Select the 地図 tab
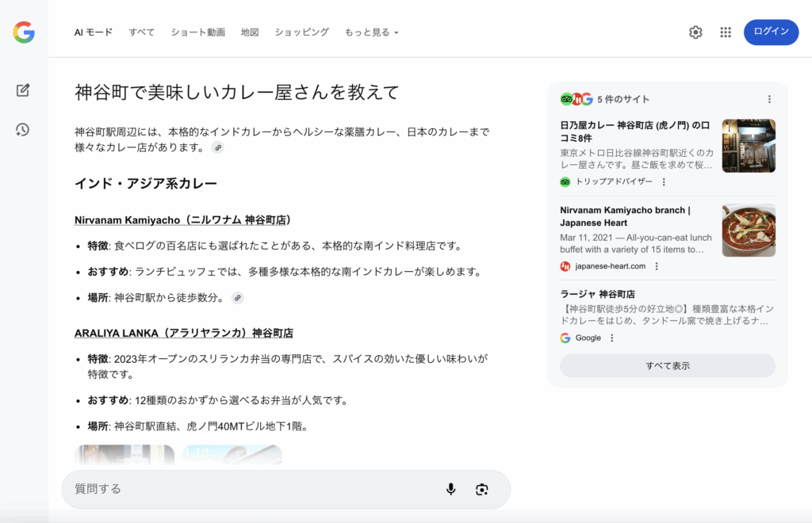Viewport: 812px width, 523px height. 250,32
